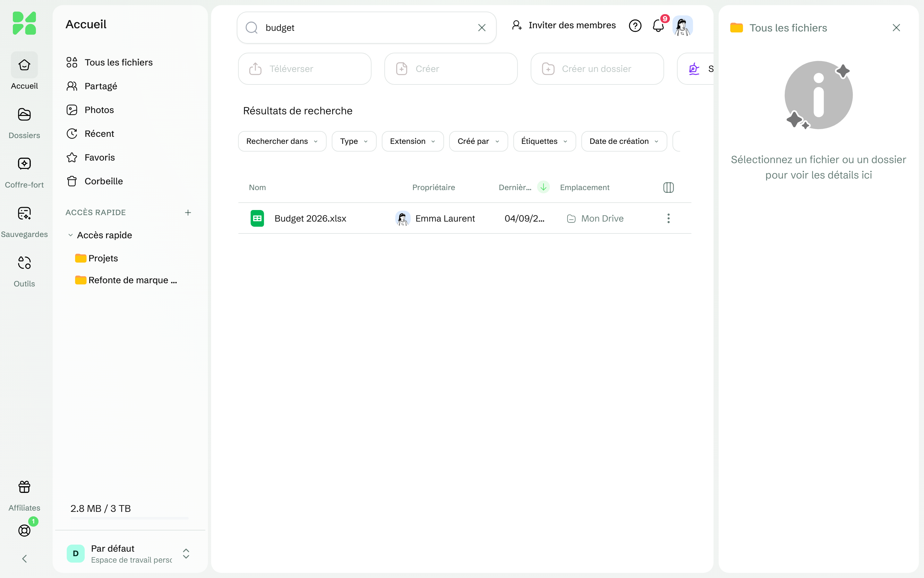
Task: Clear the budget search with the X
Action: click(482, 28)
